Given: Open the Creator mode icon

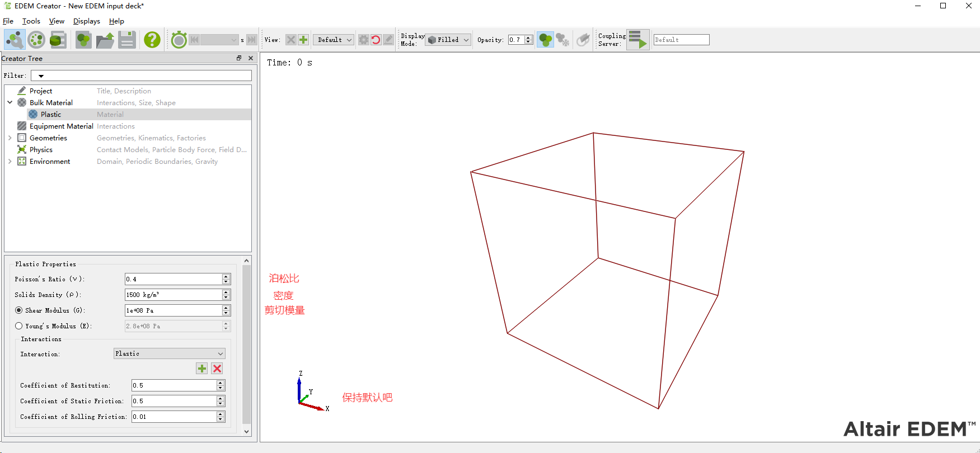Looking at the screenshot, I should 15,40.
